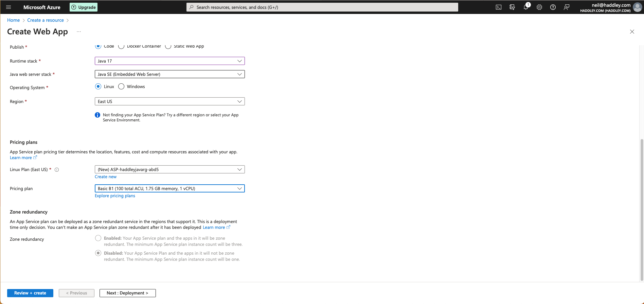The image size is (644, 304).
Task: Open the Linux Plan dropdown
Action: coord(170,169)
